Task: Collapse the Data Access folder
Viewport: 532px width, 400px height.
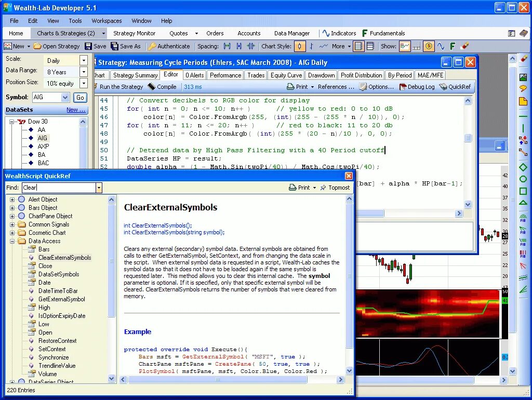Action: pyautogui.click(x=12, y=241)
